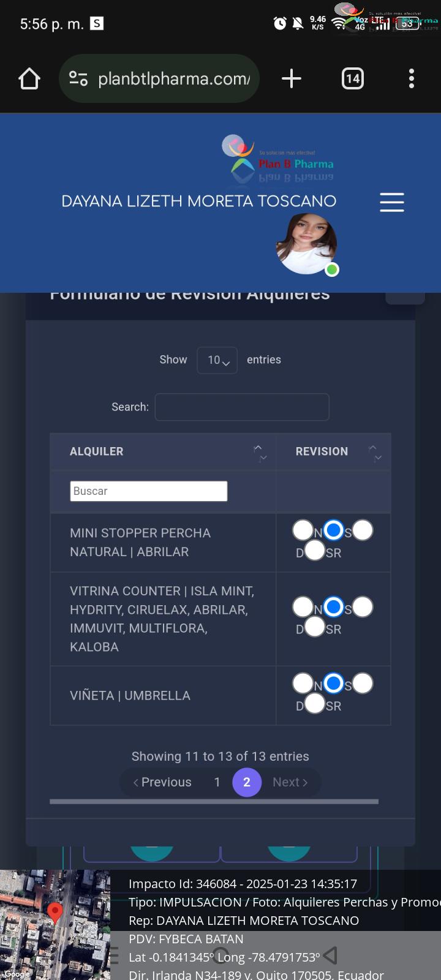Click the horizontal scrollbar below the table
Viewport: 441px width, 980px height.
214,801
